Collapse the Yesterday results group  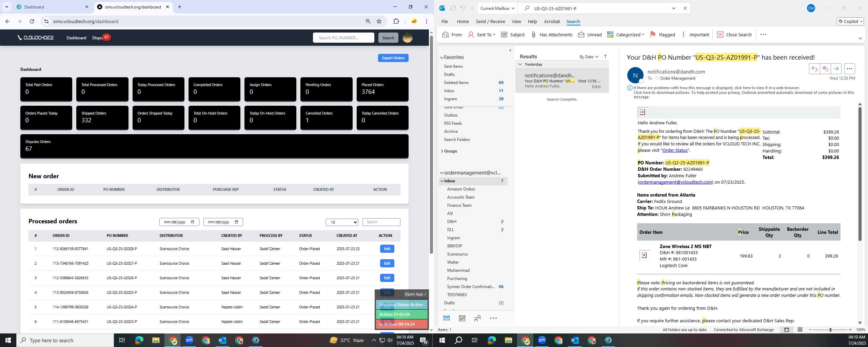[x=520, y=64]
